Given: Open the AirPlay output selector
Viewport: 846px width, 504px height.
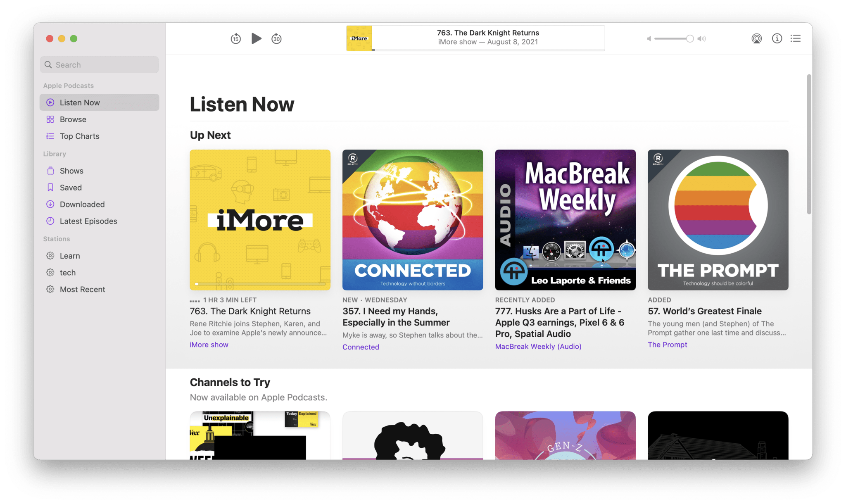Looking at the screenshot, I should point(756,38).
